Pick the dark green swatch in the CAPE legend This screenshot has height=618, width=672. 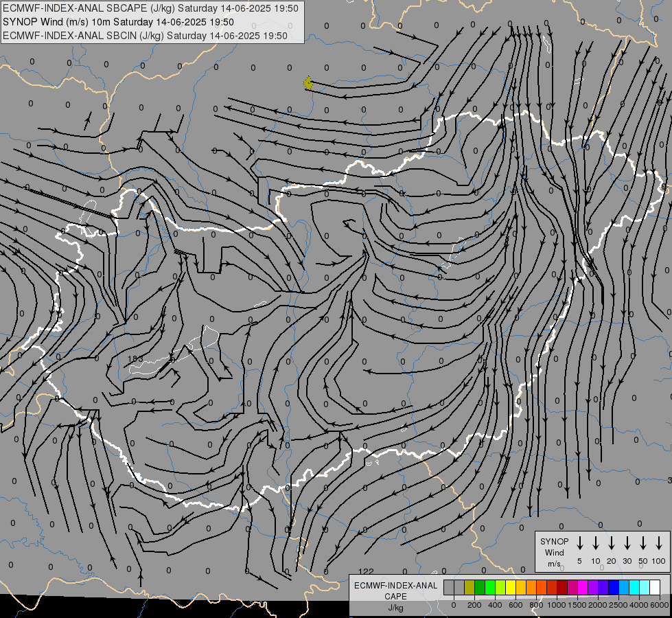coord(480,587)
